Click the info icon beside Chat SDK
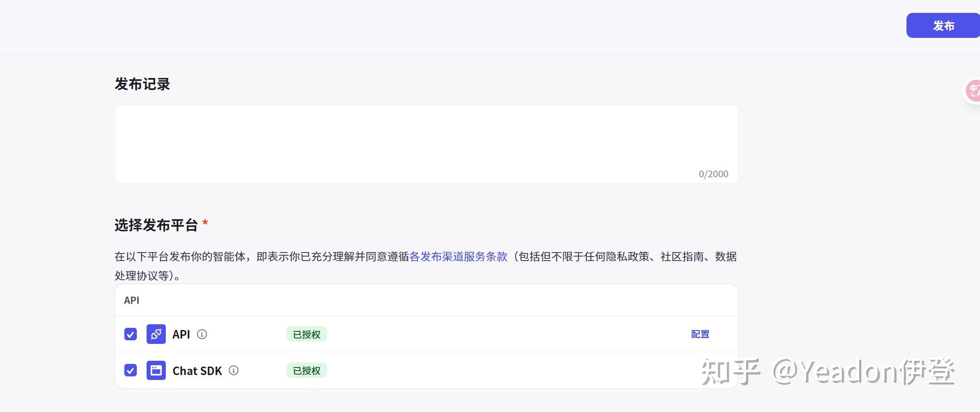This screenshot has width=980, height=412. pyautogui.click(x=234, y=370)
